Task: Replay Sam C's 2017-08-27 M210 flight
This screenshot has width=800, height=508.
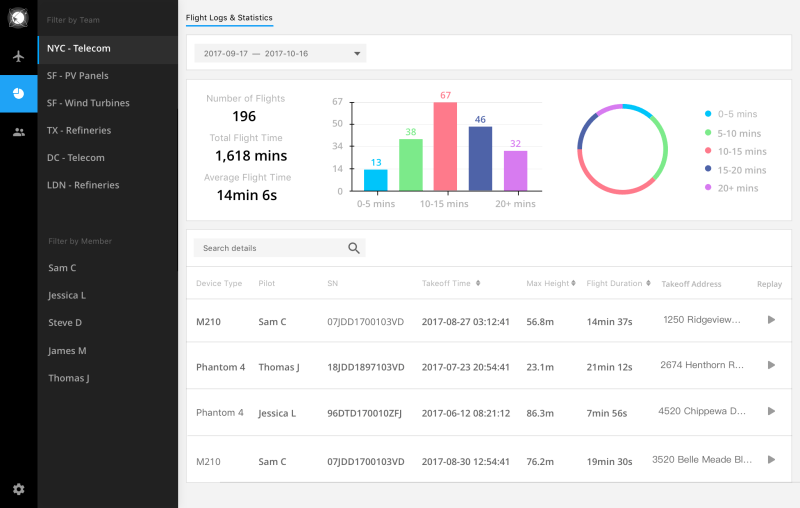Action: tap(770, 320)
